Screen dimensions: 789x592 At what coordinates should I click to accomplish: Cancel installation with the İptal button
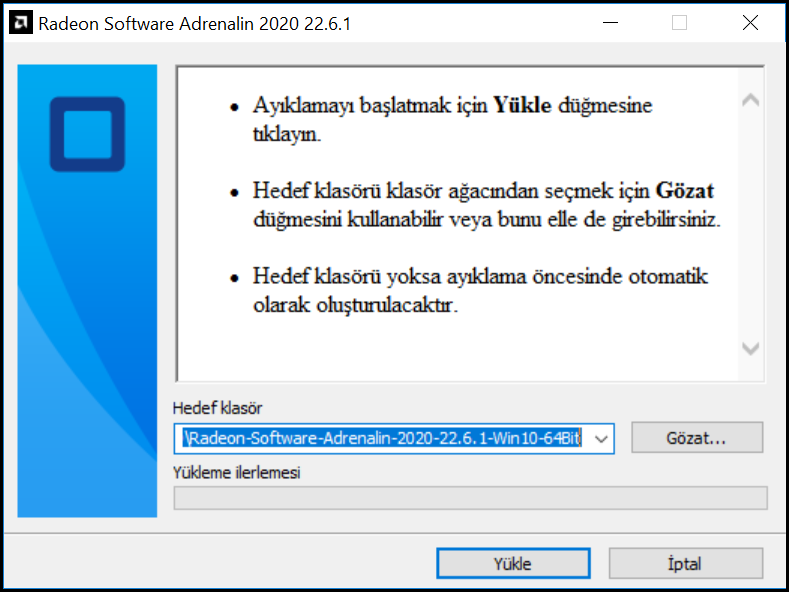685,563
